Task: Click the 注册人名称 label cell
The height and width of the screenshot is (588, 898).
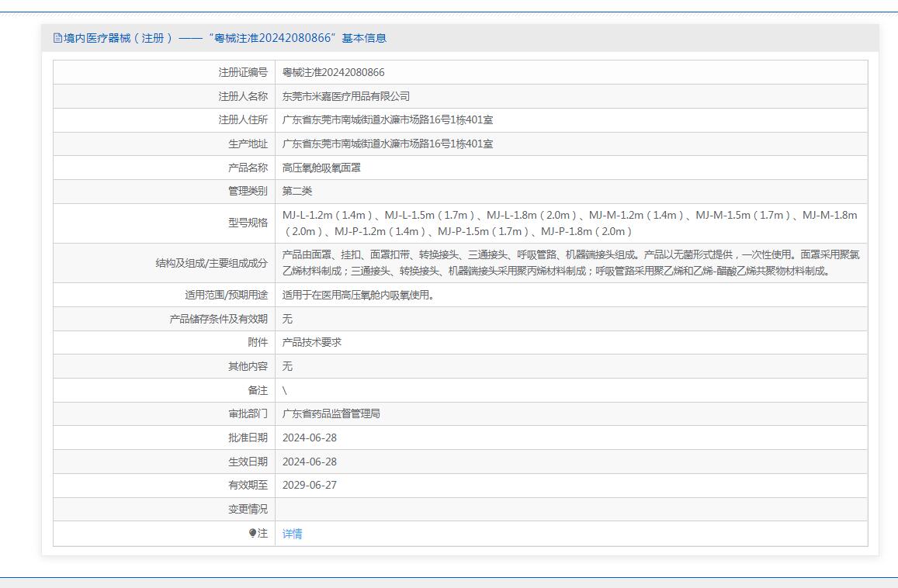Action: [x=165, y=96]
